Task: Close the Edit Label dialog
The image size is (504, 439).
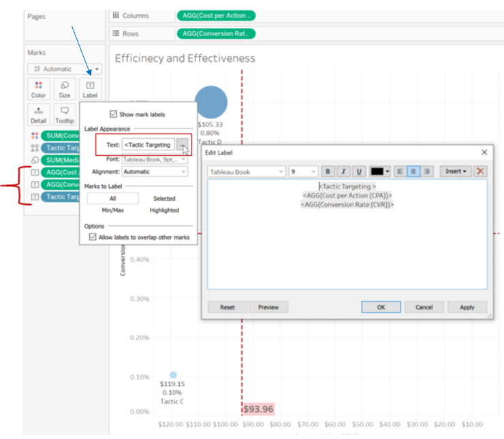Action: pos(484,152)
